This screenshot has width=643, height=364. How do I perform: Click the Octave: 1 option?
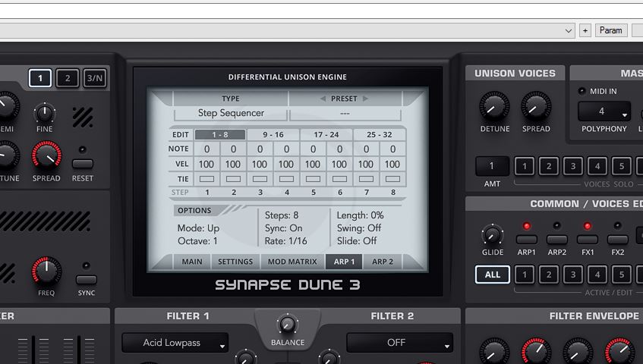coord(197,241)
